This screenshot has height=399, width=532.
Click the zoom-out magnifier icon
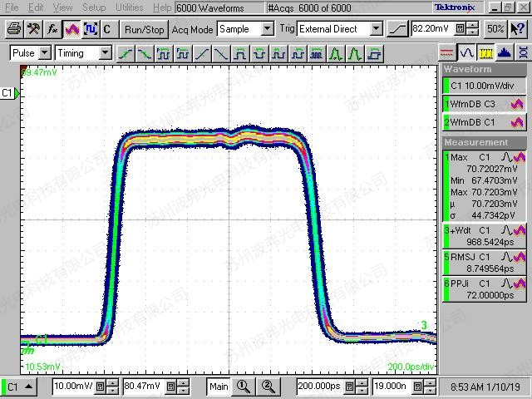tap(268, 387)
